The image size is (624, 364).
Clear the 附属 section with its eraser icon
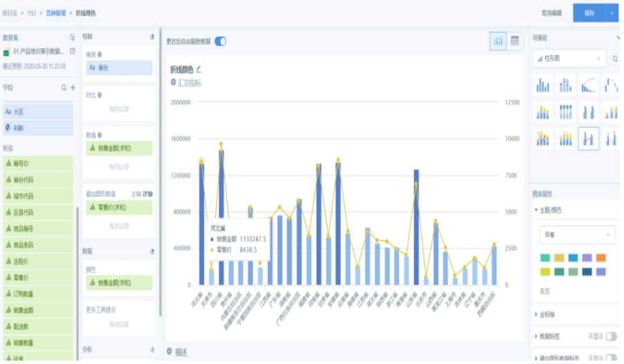click(152, 251)
